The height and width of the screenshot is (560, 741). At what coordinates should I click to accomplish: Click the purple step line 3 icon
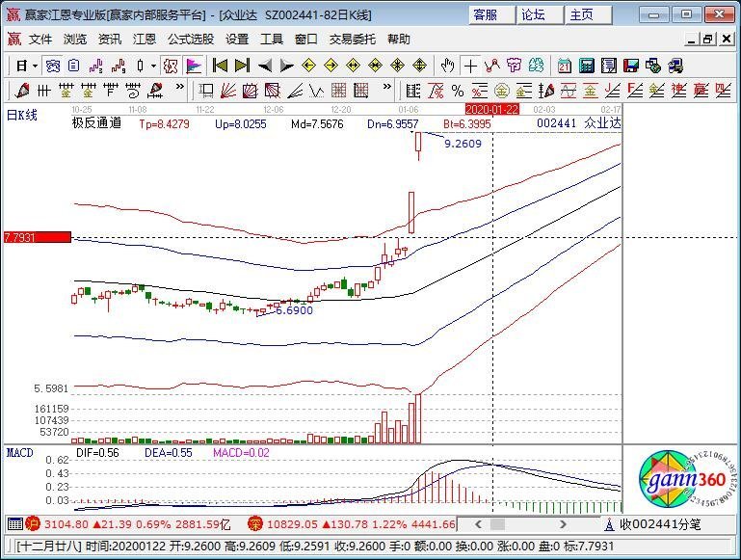(x=96, y=66)
